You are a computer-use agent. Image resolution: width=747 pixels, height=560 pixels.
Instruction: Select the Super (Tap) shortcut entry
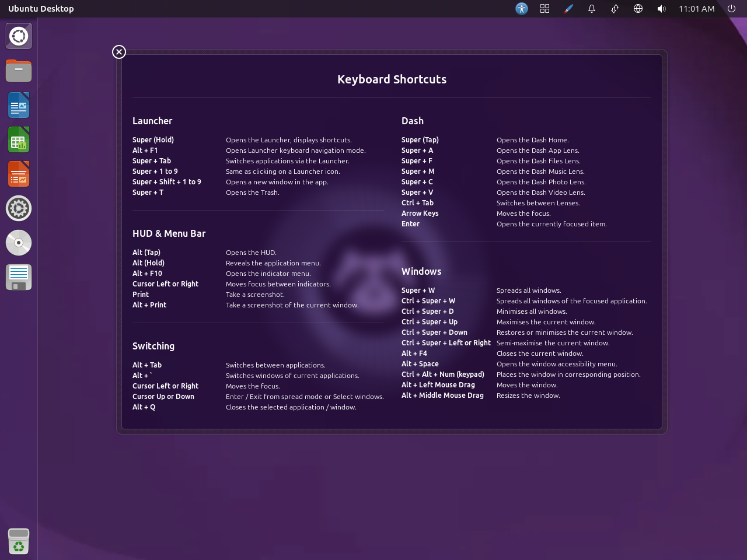pyautogui.click(x=420, y=140)
